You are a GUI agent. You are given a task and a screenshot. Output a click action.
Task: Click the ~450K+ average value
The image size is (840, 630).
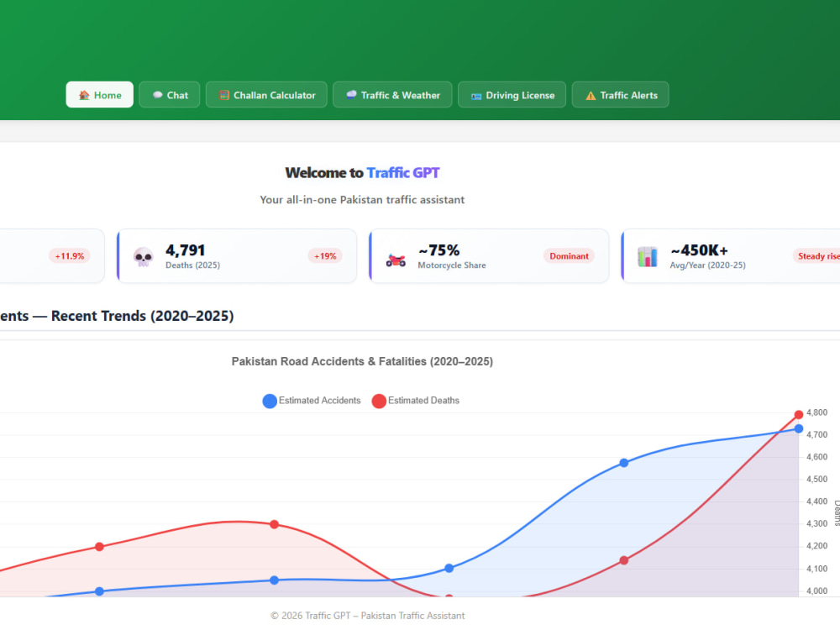[699, 250]
